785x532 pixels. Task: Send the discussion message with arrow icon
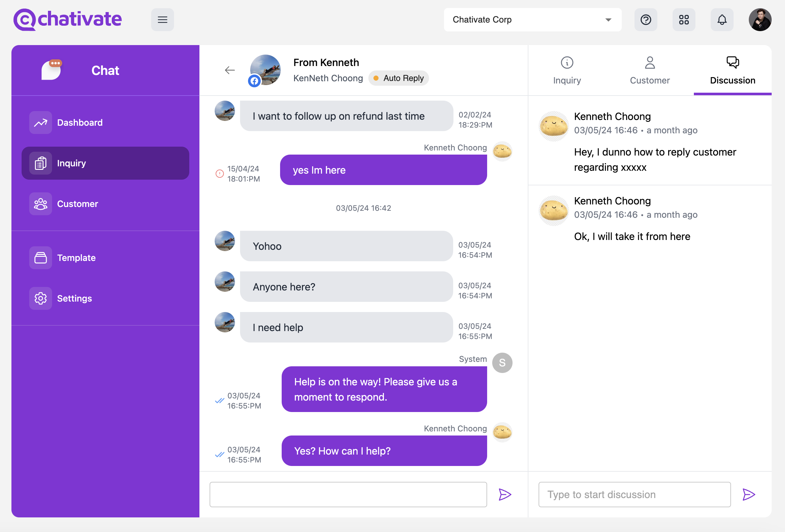pos(748,495)
